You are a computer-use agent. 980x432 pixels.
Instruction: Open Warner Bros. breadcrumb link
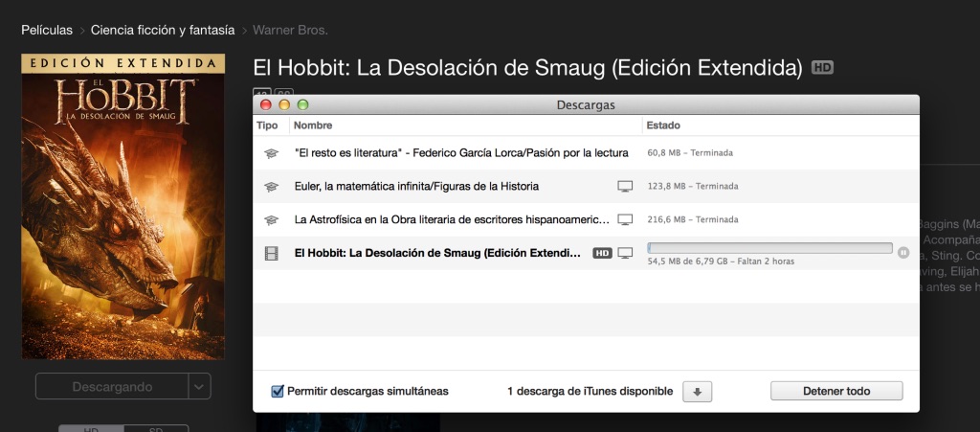(x=290, y=30)
